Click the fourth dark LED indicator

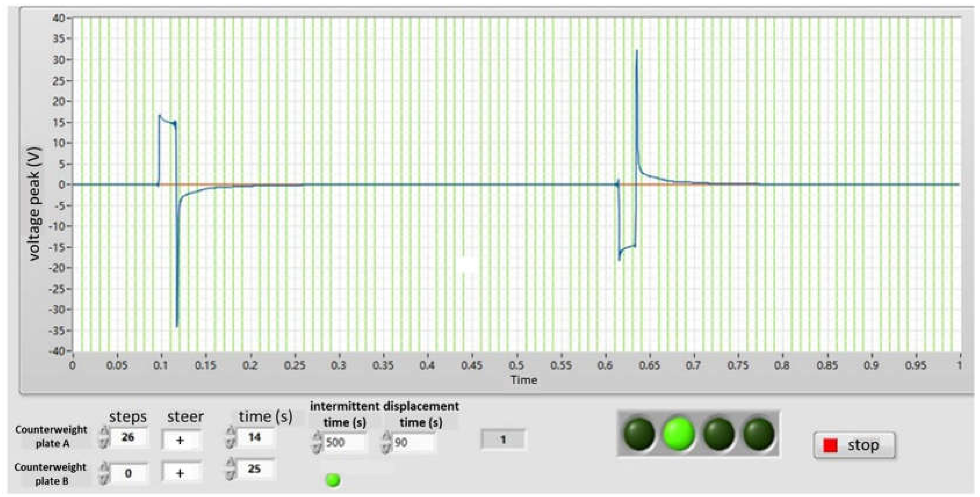click(759, 434)
